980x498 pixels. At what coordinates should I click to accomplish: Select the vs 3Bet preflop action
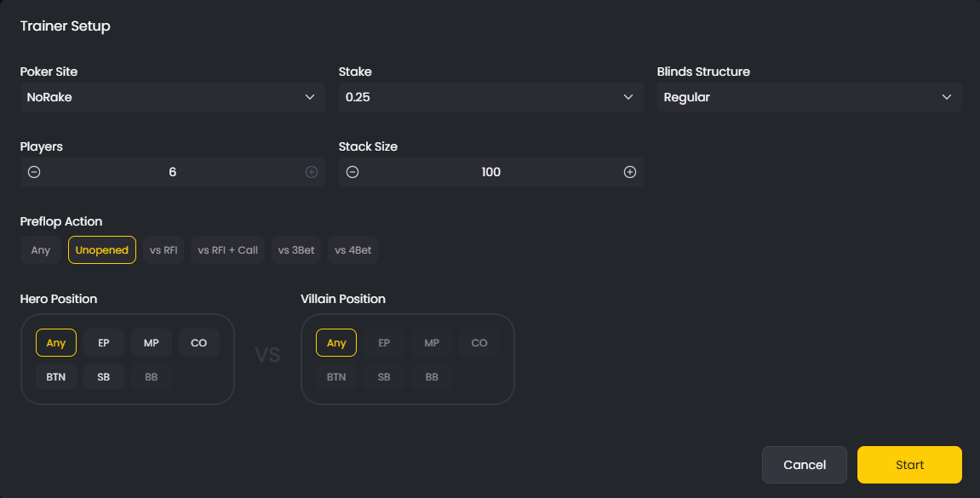coord(295,249)
